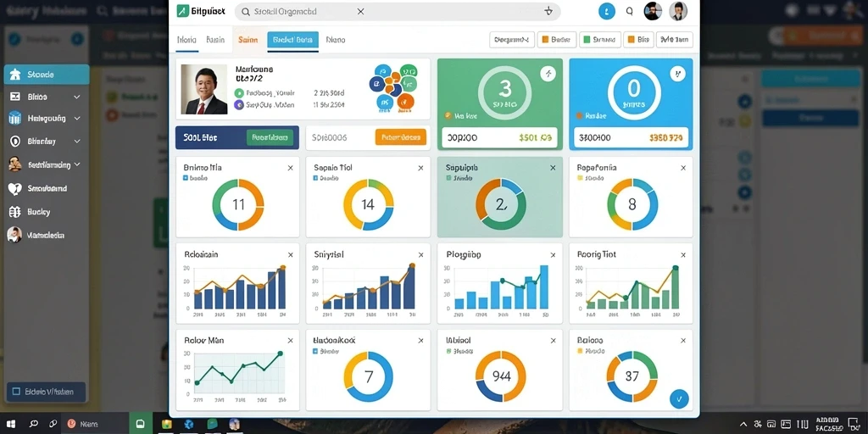Click the pin icon in search bar
Screen dimensions: 868x434
click(x=548, y=11)
